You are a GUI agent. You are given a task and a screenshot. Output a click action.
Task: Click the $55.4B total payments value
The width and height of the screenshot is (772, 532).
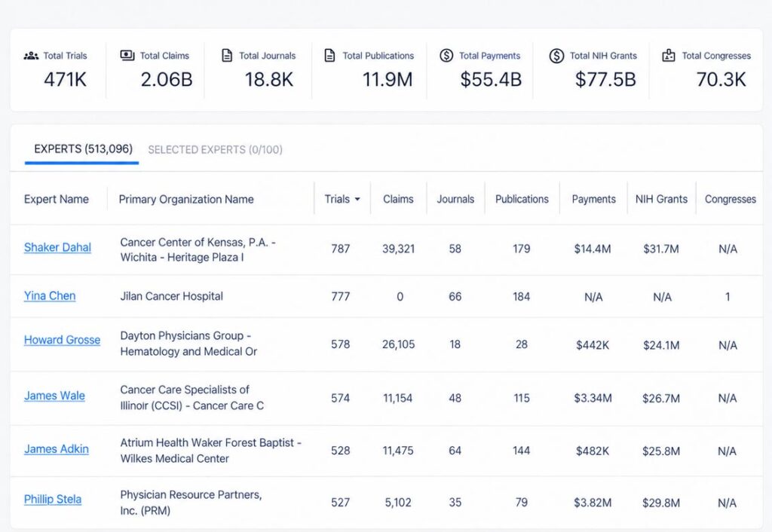coord(491,79)
